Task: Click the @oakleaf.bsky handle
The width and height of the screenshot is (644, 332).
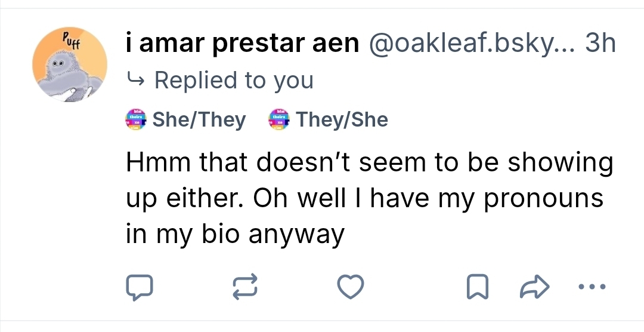Action: tap(470, 44)
